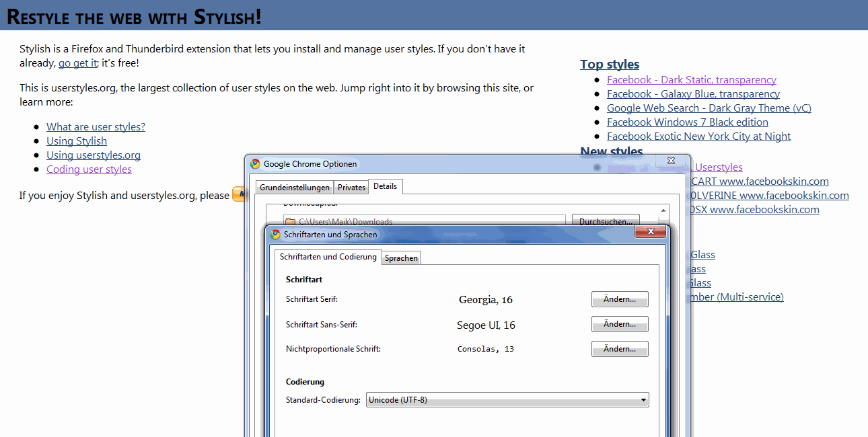
Task: Switch to the Grundeinstellungen tab
Action: click(295, 188)
